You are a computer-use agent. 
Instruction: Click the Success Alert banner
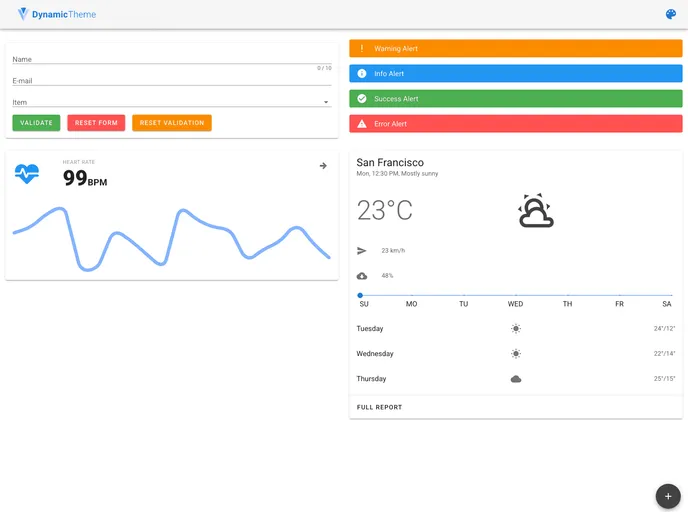tap(516, 98)
